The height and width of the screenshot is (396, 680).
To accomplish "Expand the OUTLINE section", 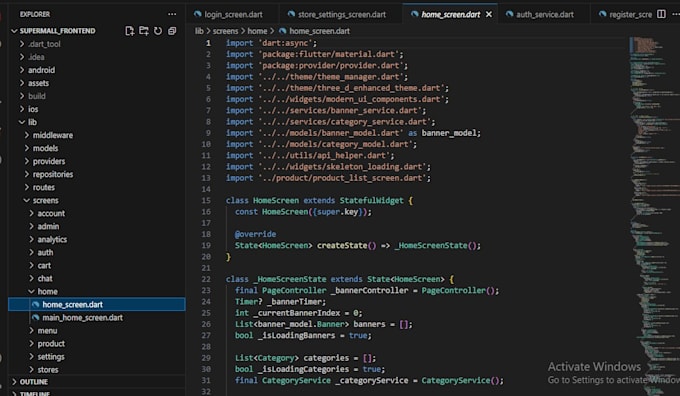I will click(x=34, y=382).
